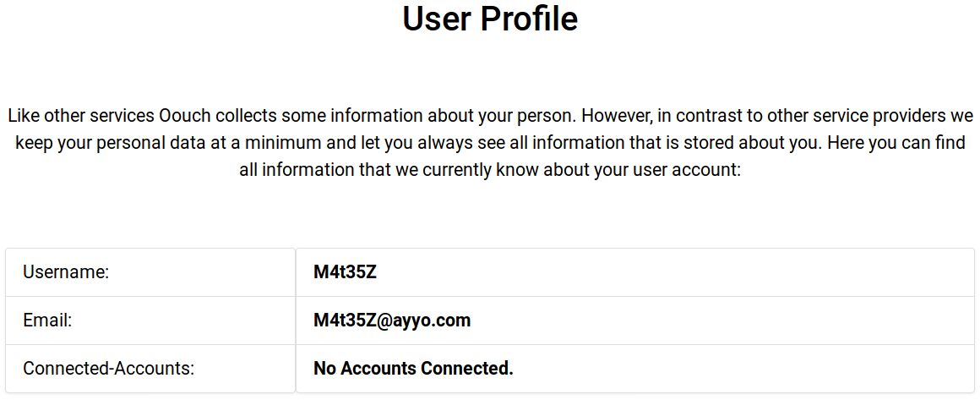The height and width of the screenshot is (400, 980).
Task: Click the "Here you can find" phrase
Action: pos(896,142)
